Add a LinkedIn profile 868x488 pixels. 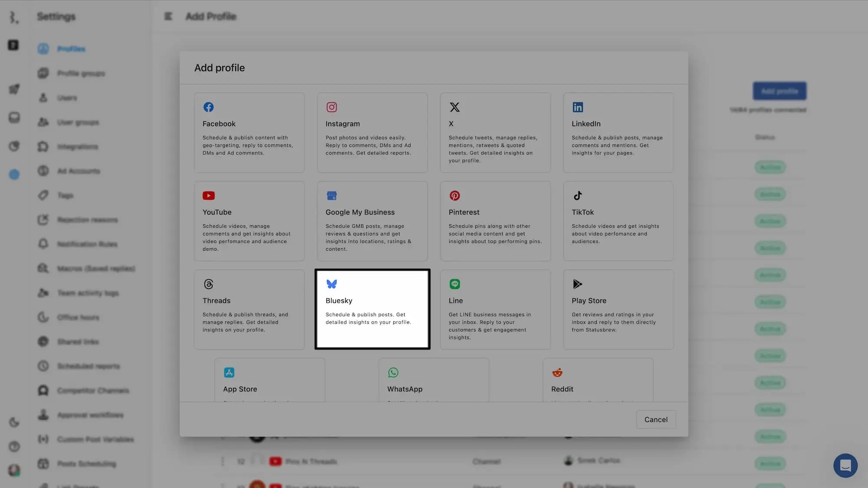click(x=618, y=132)
